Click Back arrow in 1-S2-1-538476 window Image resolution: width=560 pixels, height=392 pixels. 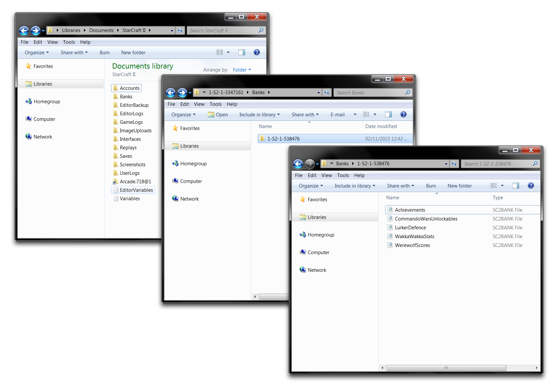coord(298,164)
